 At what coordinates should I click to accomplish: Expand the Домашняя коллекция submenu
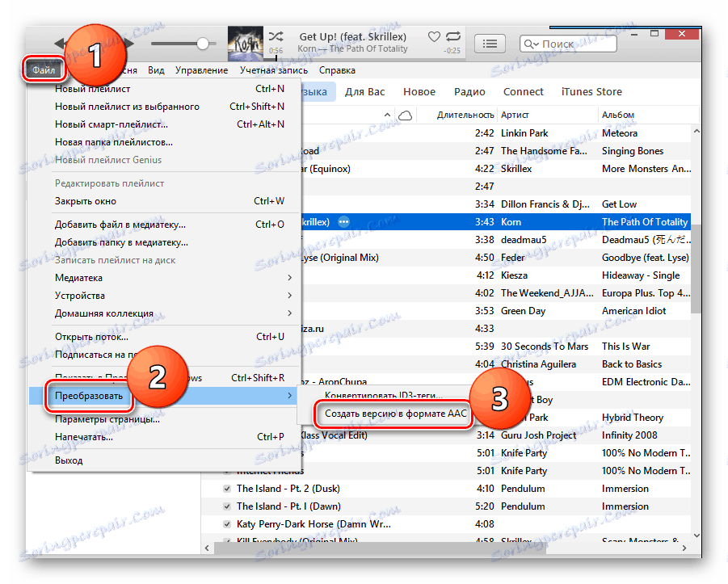point(162,313)
